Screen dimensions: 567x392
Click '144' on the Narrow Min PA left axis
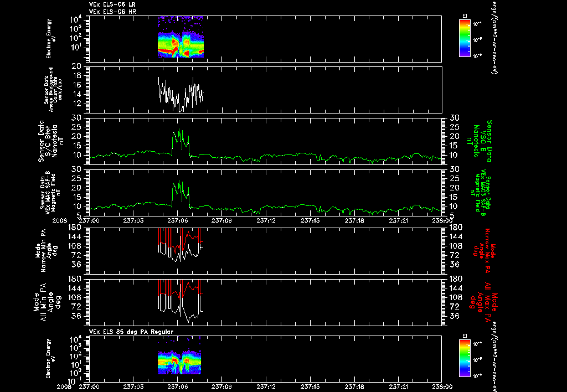76,237
